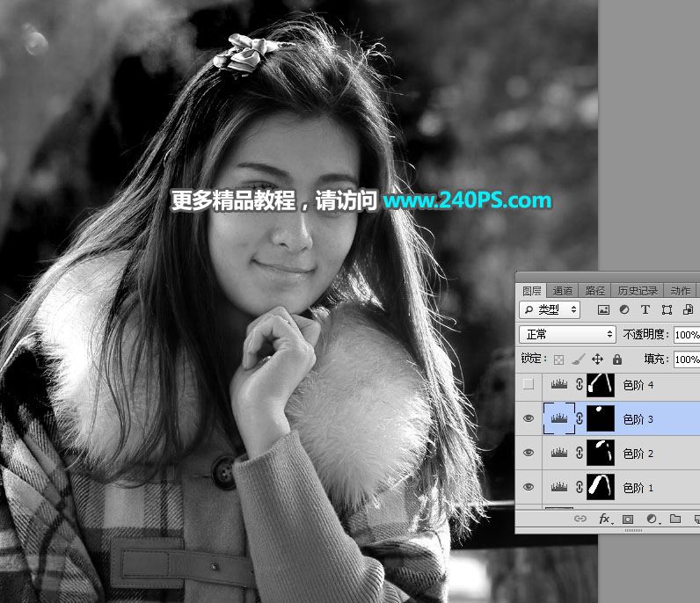
Task: Select mask thumbnail of 色阶 4
Action: (601, 384)
